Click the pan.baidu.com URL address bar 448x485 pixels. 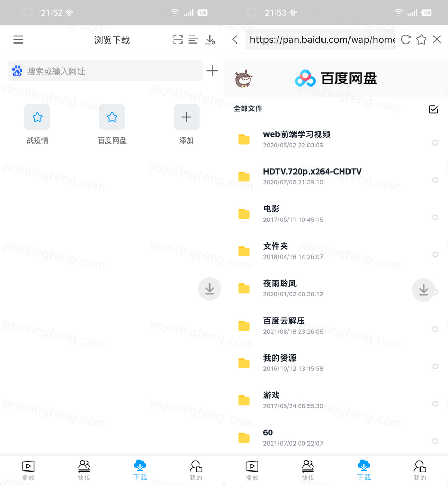320,39
